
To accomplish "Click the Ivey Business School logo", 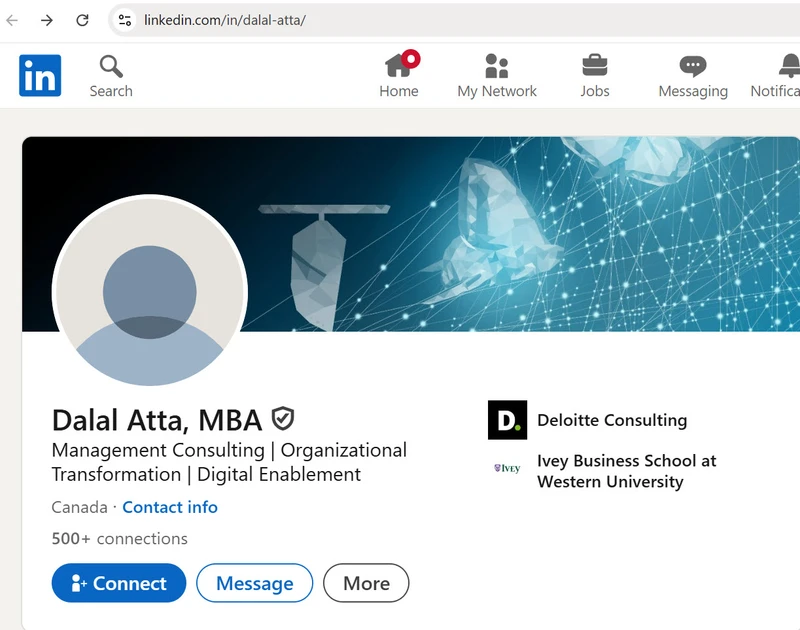I will (507, 468).
